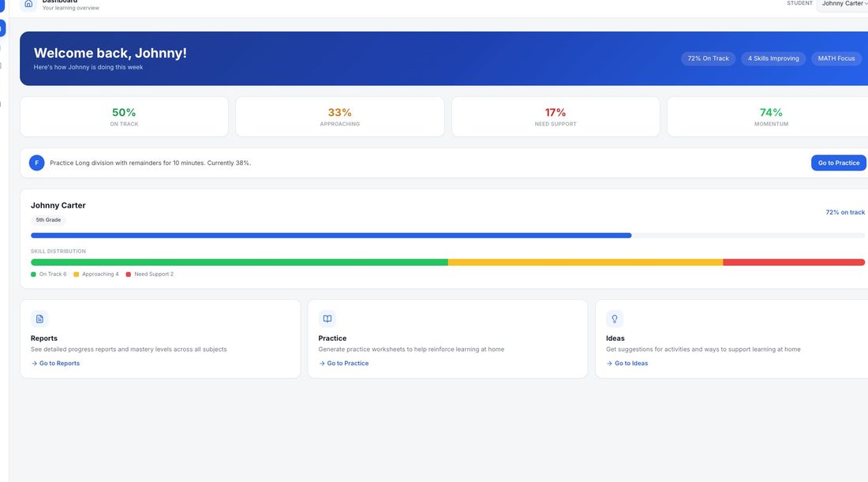Click the long division practice recommendation text
Image resolution: width=868 pixels, height=482 pixels.
point(150,163)
